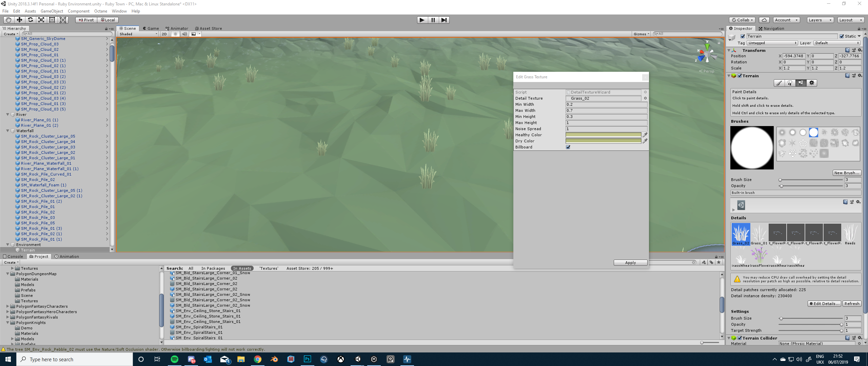The width and height of the screenshot is (868, 366).
Task: Select the Terrain Settings gear tool
Action: (812, 83)
